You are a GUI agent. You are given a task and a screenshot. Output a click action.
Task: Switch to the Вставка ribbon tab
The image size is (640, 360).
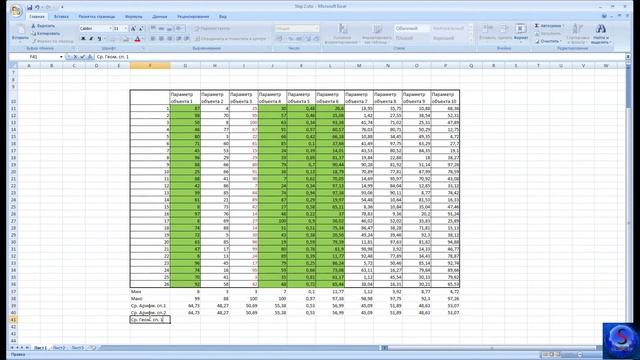point(61,17)
